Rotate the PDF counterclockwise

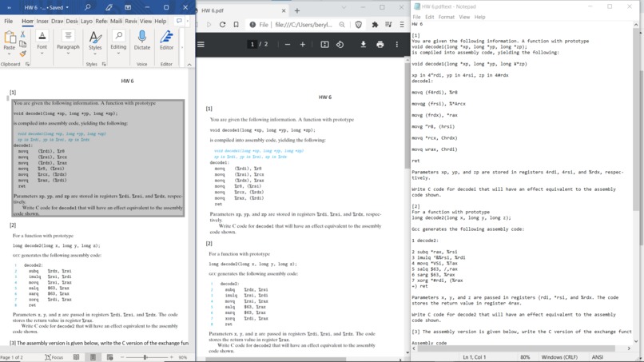(340, 45)
